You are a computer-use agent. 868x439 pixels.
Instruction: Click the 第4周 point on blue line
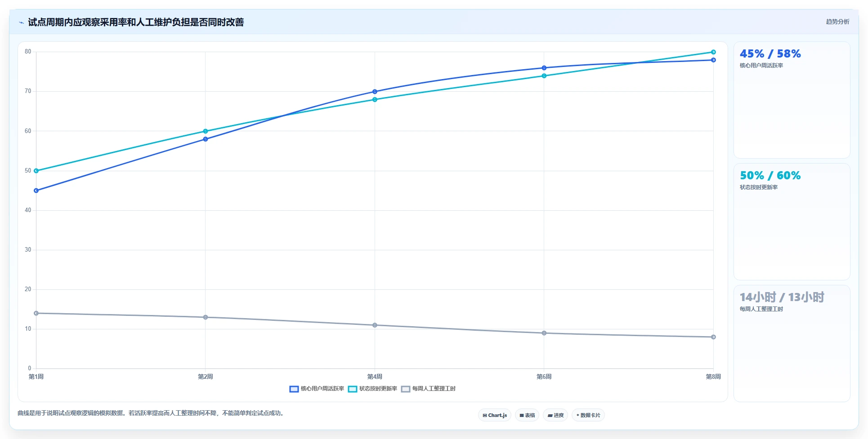tap(375, 92)
